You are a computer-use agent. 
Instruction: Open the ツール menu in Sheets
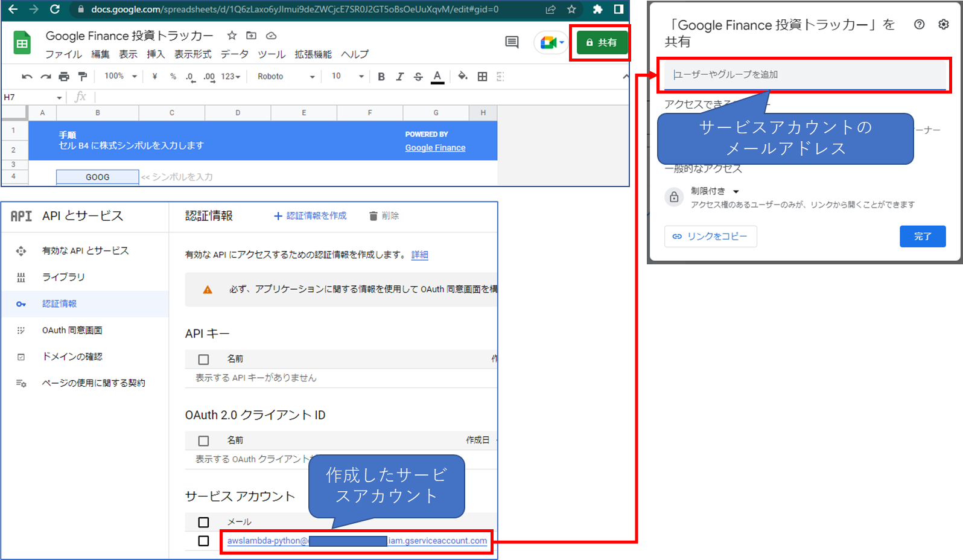272,54
